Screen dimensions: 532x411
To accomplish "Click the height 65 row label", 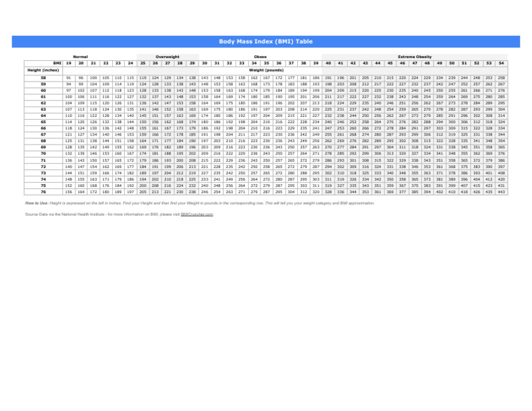I will pos(44,122).
